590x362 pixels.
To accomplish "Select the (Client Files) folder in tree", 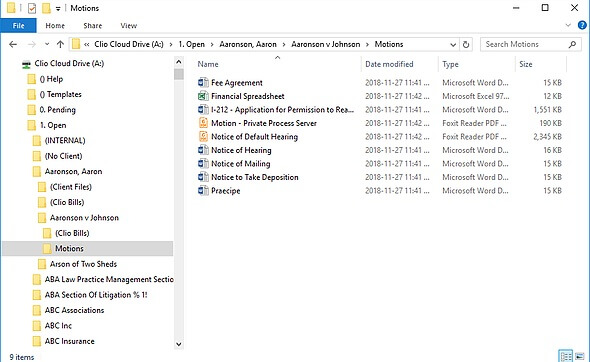I will 71,187.
